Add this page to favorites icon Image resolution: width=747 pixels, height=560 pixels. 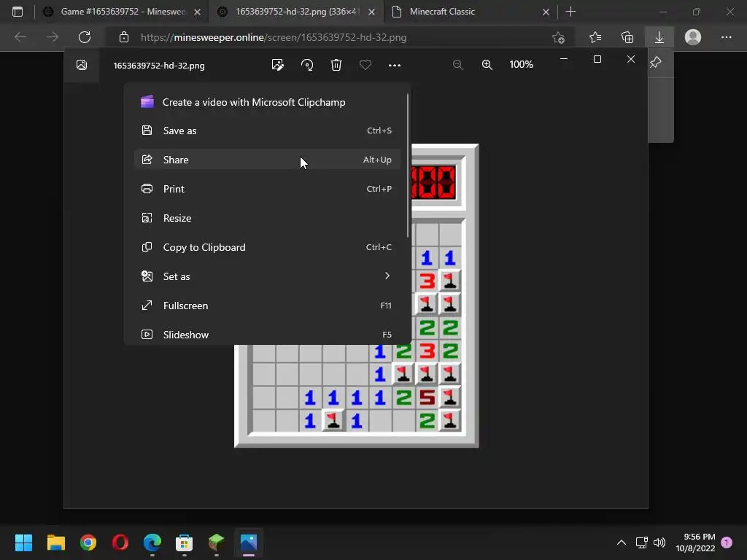pos(558,37)
